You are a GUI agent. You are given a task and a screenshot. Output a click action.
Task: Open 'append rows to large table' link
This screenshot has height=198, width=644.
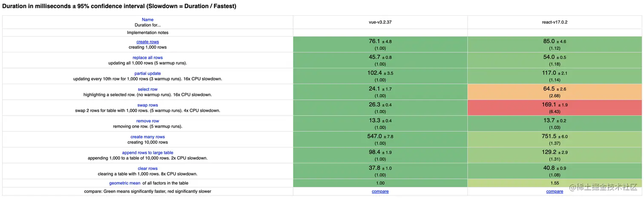(x=148, y=153)
